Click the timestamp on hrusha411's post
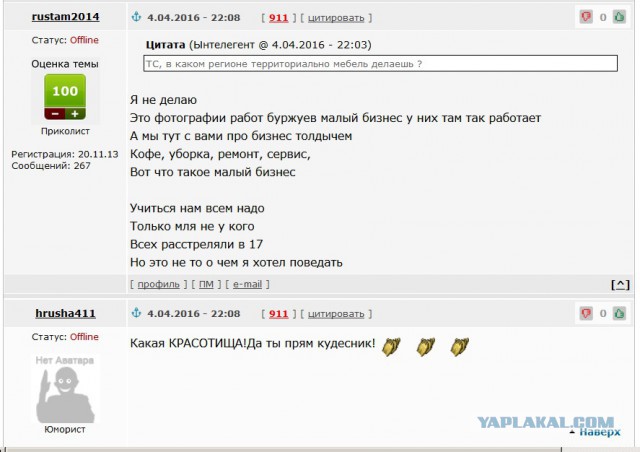The height and width of the screenshot is (452, 640). [193, 314]
